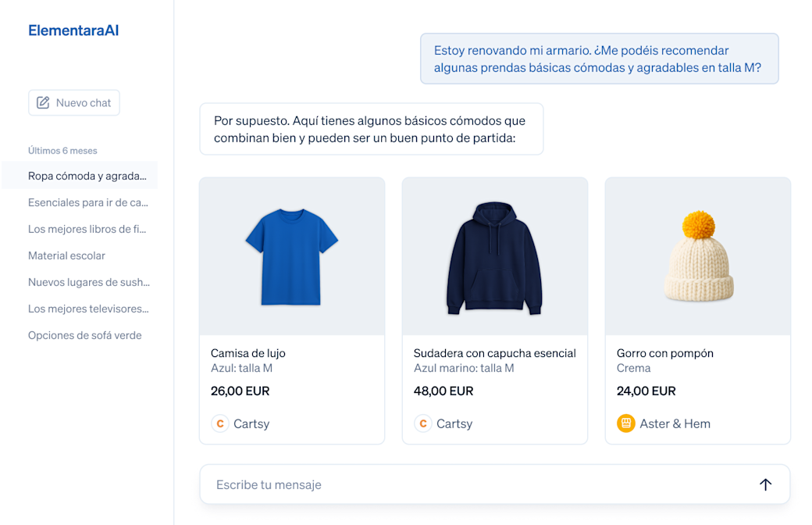Open the Esenciales para ir de camping chat
This screenshot has height=525, width=812.
87,202
